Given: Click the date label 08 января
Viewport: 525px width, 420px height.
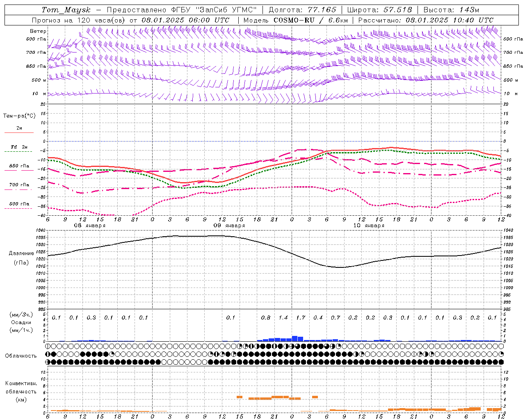Looking at the screenshot, I should tap(89, 226).
